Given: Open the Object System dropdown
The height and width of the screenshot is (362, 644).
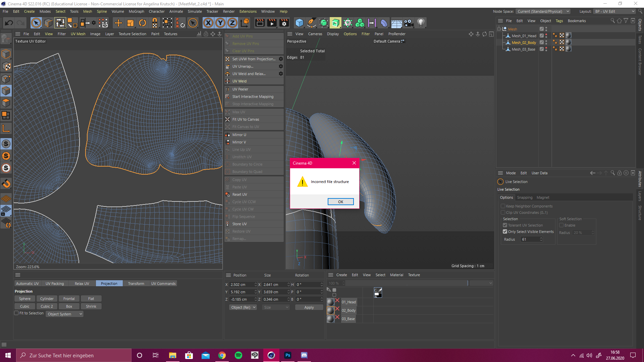Looking at the screenshot, I should click(65, 314).
